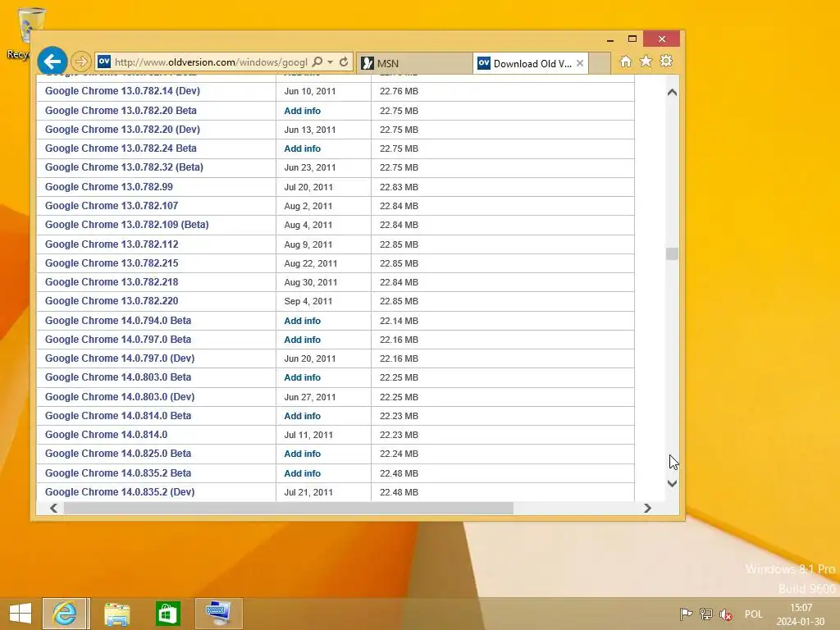Open Google Chrome 13.0.782.14 (Dev) link
The height and width of the screenshot is (630, 840).
(122, 91)
